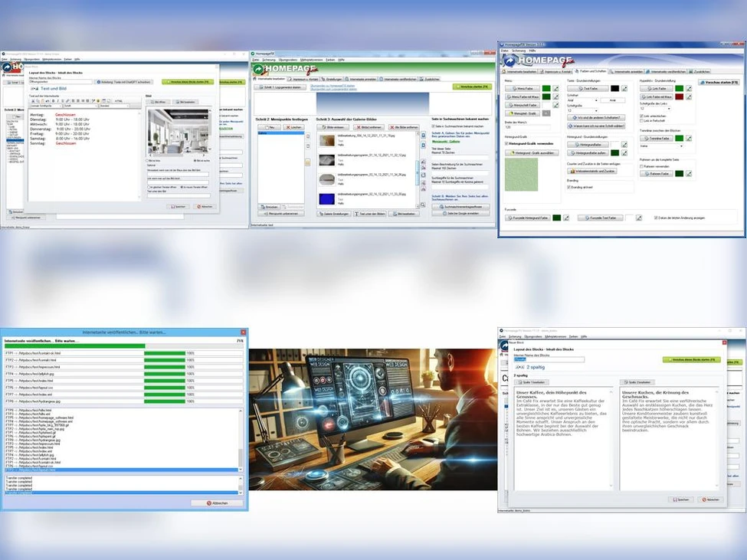Open Sicherung menu in colors window
This screenshot has height=560, width=747.
coord(519,51)
